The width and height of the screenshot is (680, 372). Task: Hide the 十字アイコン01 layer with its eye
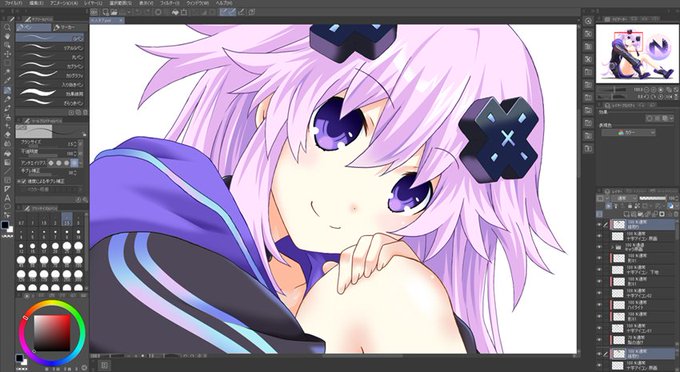point(598,328)
